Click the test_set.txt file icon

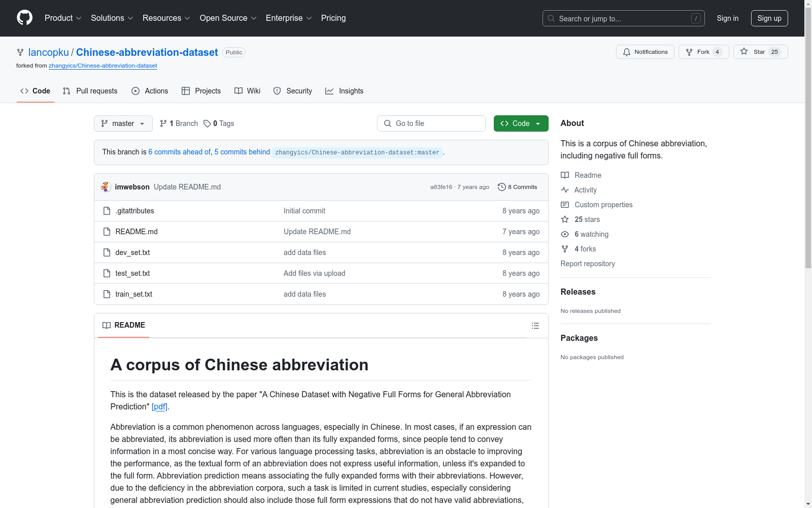coord(107,273)
